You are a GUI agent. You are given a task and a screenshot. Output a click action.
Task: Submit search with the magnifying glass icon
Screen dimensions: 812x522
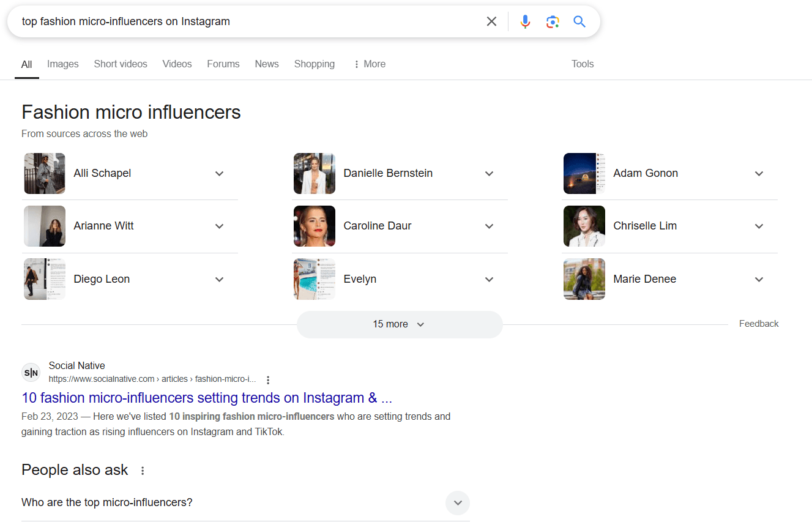point(579,21)
